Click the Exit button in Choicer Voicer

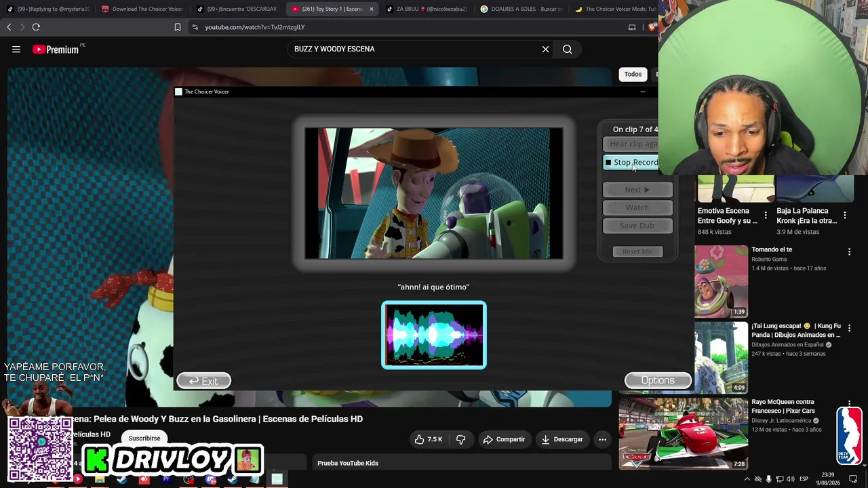203,381
